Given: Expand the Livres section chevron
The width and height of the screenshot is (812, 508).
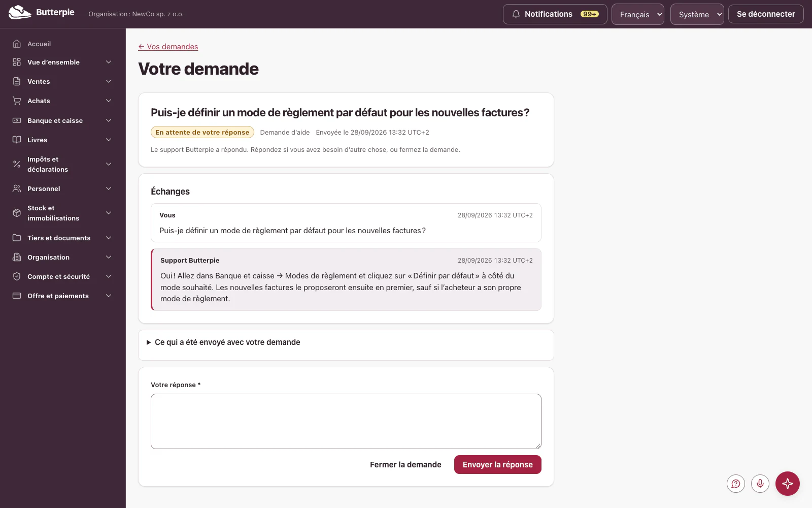Looking at the screenshot, I should tap(109, 140).
